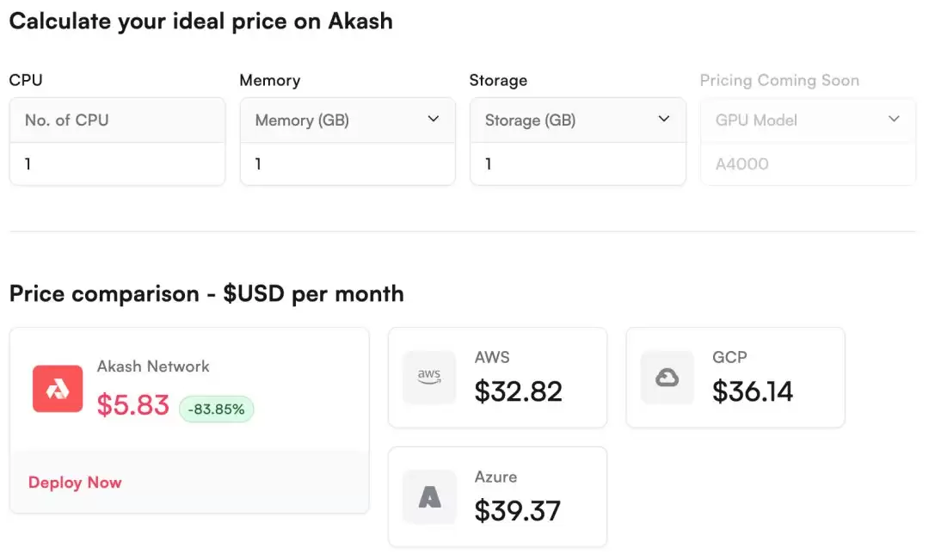This screenshot has width=929, height=560.
Task: Click the GCP cloud logo icon
Action: click(x=668, y=377)
